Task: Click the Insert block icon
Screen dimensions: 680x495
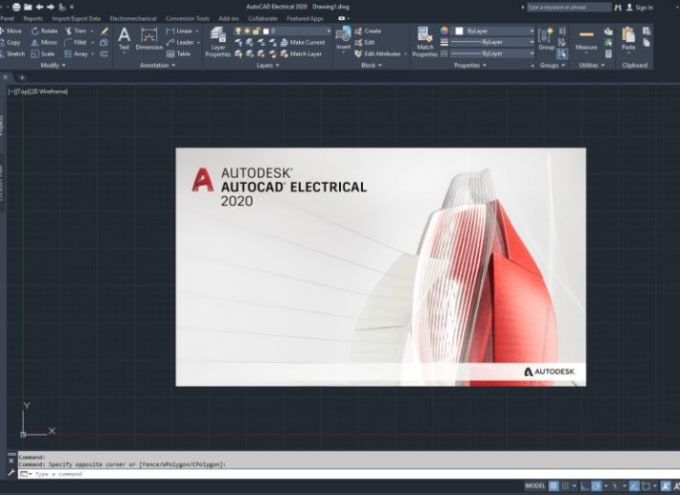Action: pos(343,38)
